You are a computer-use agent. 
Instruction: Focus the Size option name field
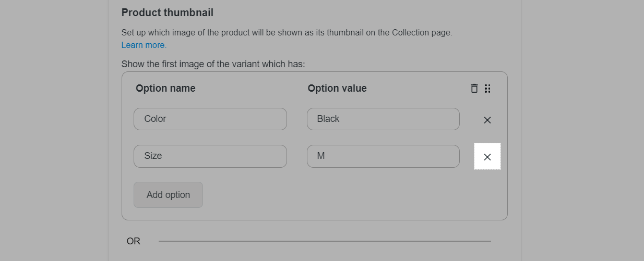point(210,156)
